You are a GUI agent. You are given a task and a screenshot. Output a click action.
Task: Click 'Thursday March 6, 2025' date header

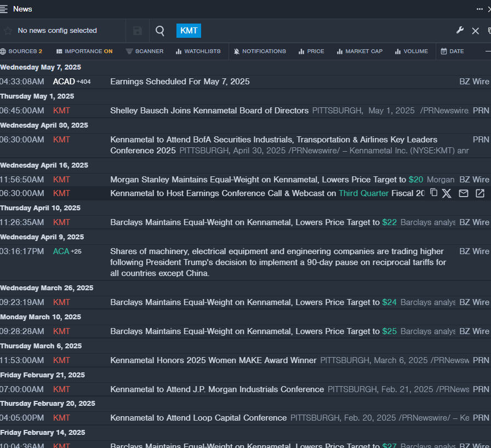(41, 346)
